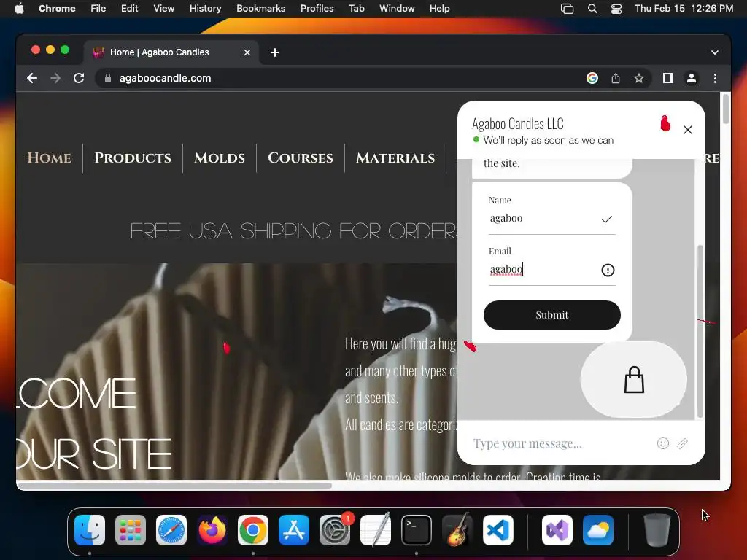This screenshot has height=560, width=747.
Task: Reload the Agaboo Candles page
Action: pyautogui.click(x=79, y=78)
